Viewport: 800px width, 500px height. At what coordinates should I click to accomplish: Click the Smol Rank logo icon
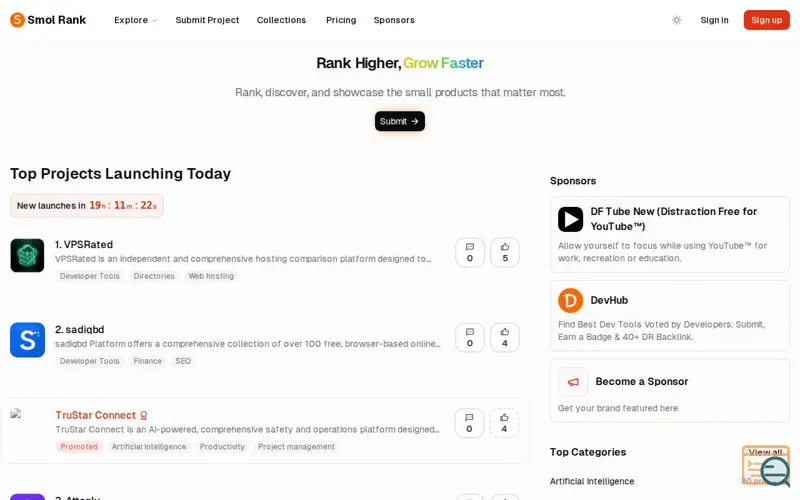17,20
